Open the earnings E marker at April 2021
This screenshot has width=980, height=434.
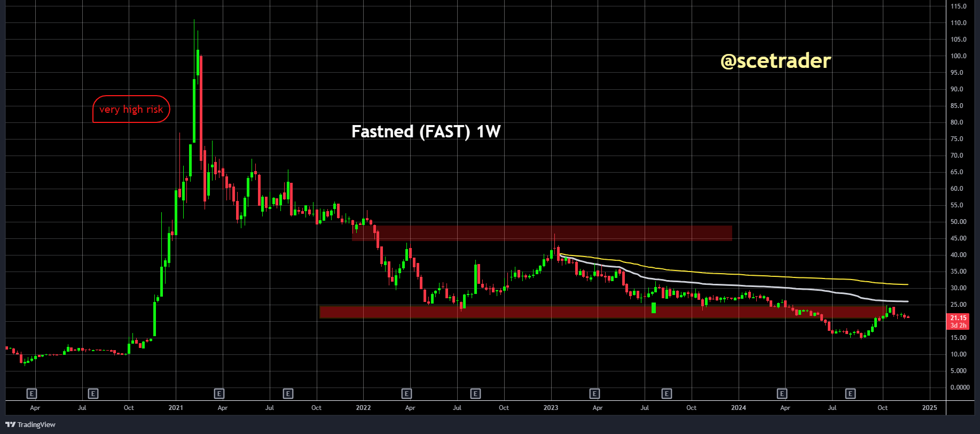pyautogui.click(x=219, y=394)
